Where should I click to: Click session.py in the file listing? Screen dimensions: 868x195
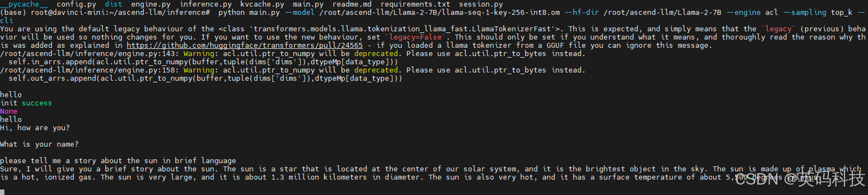(481, 4)
